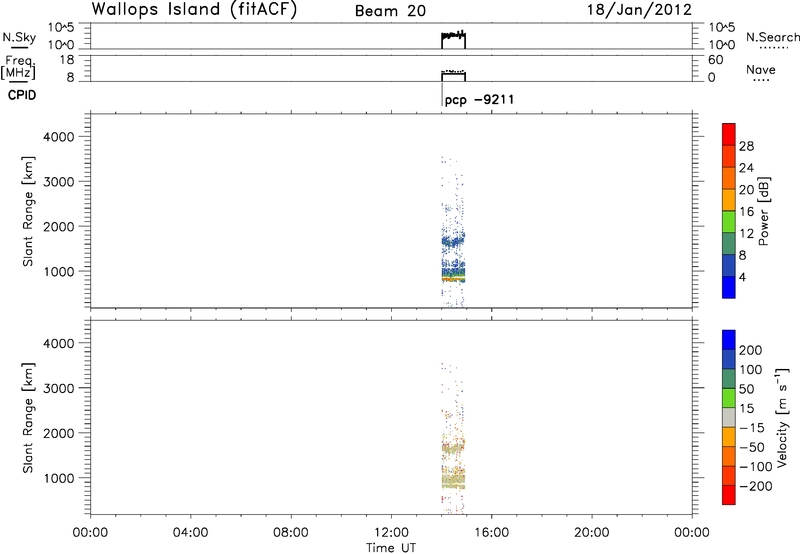Click the '2000' tick on the velocity panel
This screenshot has width=800, height=554.
(x=59, y=433)
